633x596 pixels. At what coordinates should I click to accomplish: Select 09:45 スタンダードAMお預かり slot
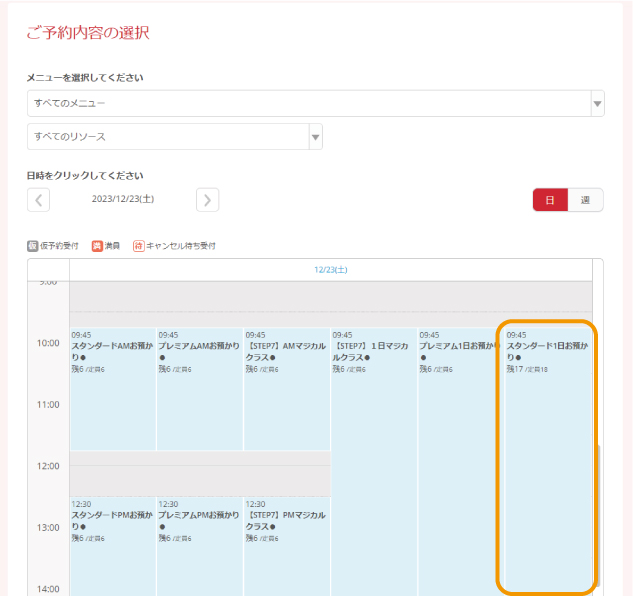pyautogui.click(x=113, y=389)
